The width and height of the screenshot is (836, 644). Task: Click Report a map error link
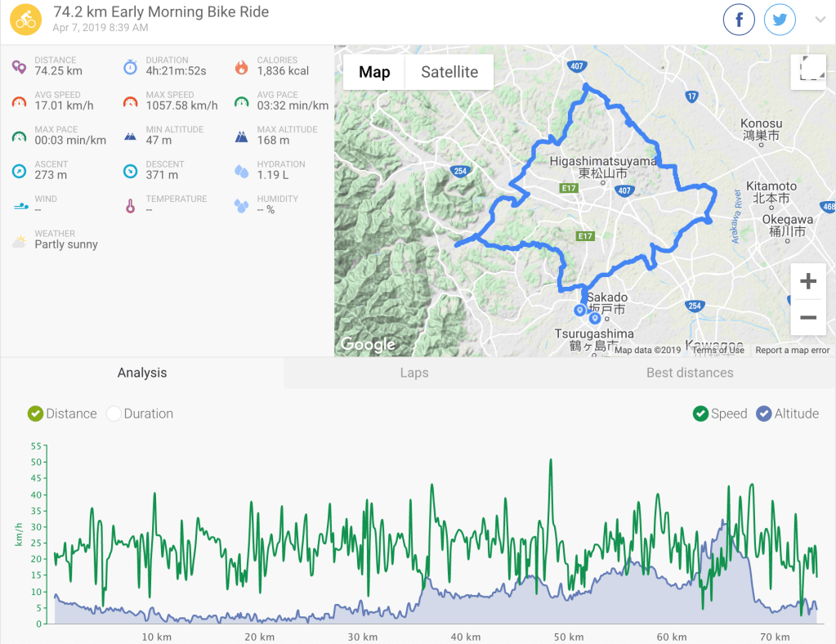(793, 351)
